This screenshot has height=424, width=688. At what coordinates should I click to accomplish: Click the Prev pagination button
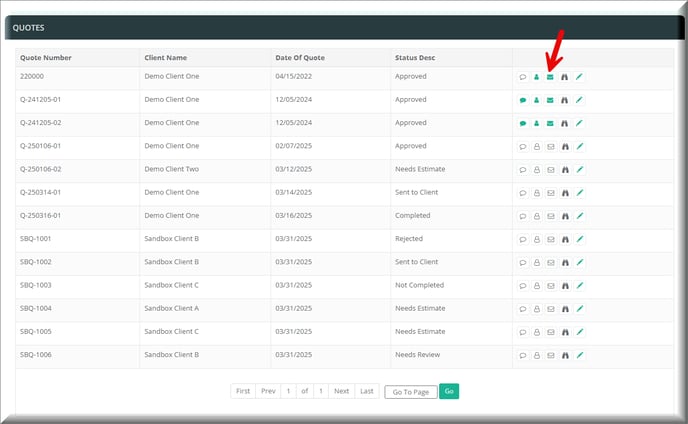268,391
